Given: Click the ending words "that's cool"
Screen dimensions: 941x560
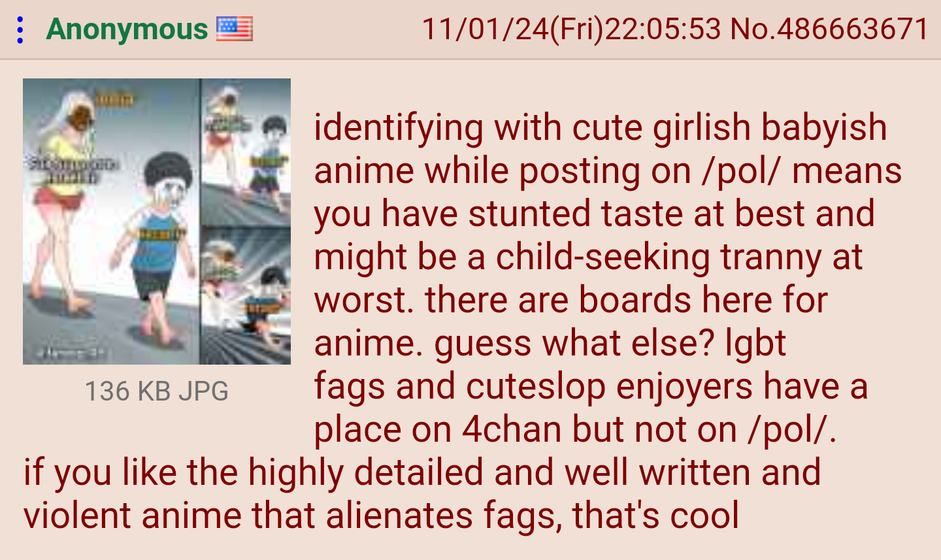Looking at the screenshot, I should (x=655, y=516).
